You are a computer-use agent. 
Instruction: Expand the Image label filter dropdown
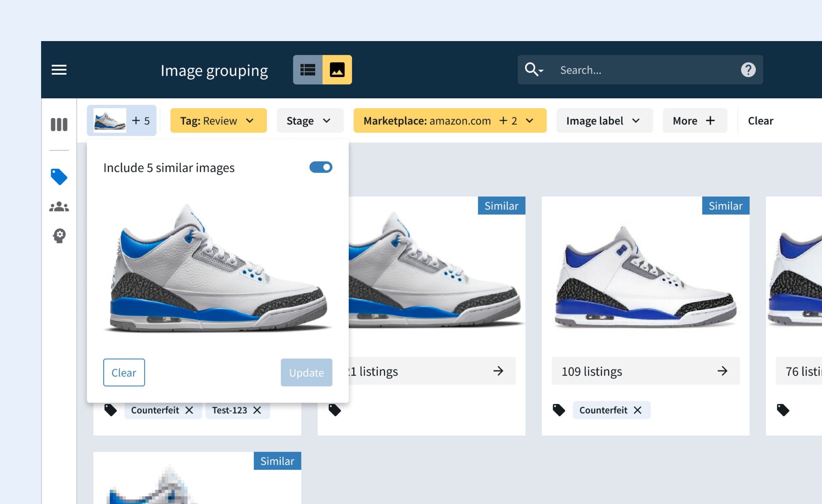tap(604, 121)
